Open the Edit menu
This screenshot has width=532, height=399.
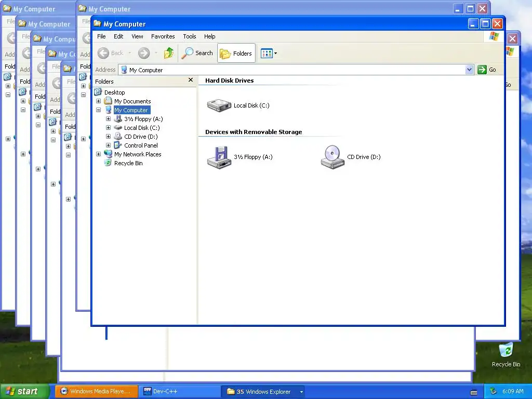(x=118, y=36)
